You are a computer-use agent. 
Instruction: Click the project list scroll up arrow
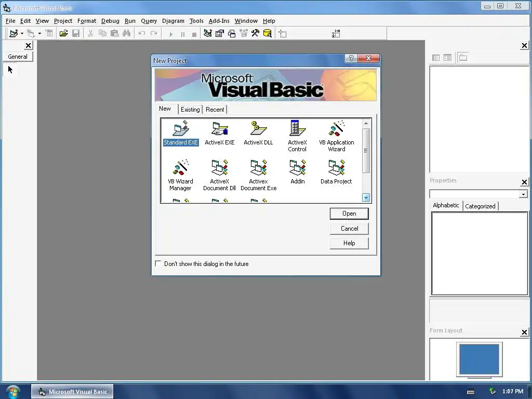coord(366,123)
